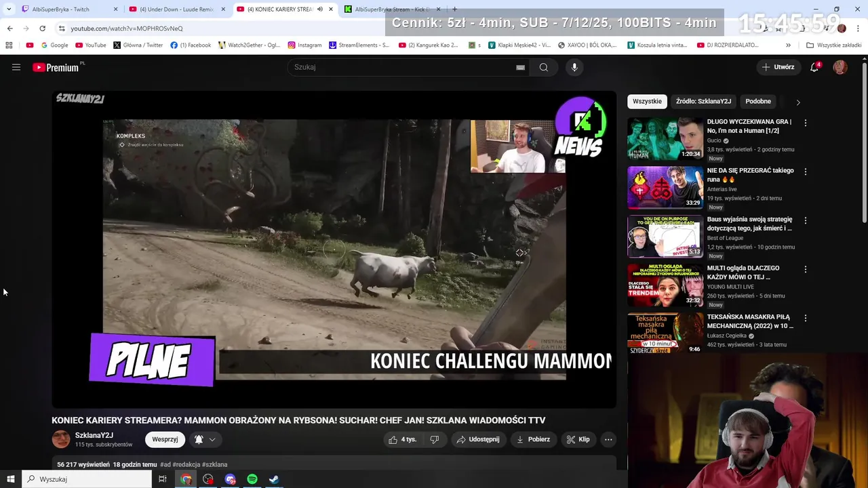
Task: Open options for NIE DA SIĘ PRZEGRAĆ video
Action: [x=806, y=171]
